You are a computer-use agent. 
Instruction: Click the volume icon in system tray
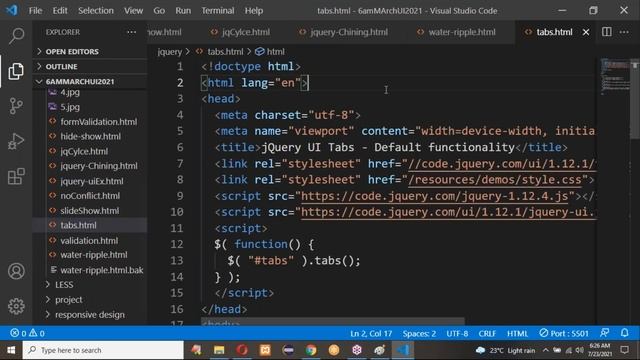point(580,350)
